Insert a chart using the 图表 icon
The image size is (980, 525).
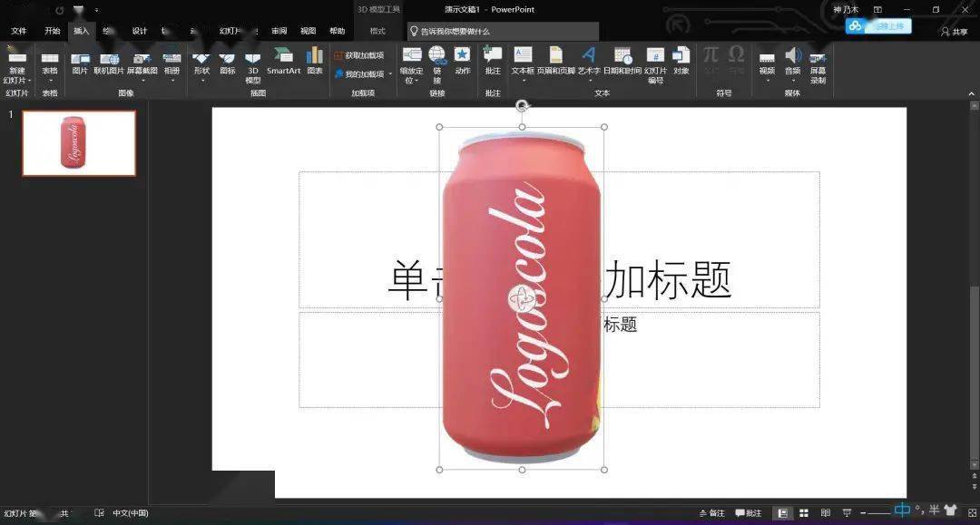click(317, 65)
